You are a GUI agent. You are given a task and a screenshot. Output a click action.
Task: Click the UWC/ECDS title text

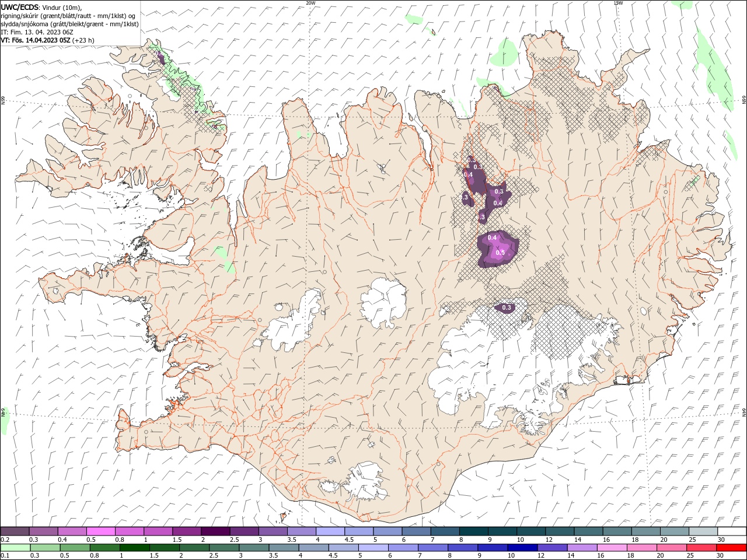(20, 7)
